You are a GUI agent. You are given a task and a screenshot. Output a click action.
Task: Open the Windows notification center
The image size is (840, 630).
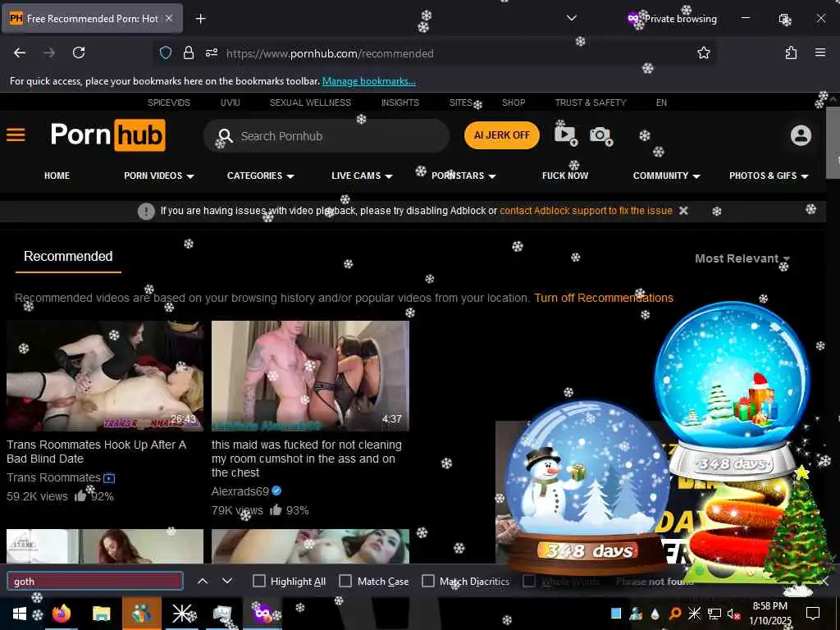point(813,614)
